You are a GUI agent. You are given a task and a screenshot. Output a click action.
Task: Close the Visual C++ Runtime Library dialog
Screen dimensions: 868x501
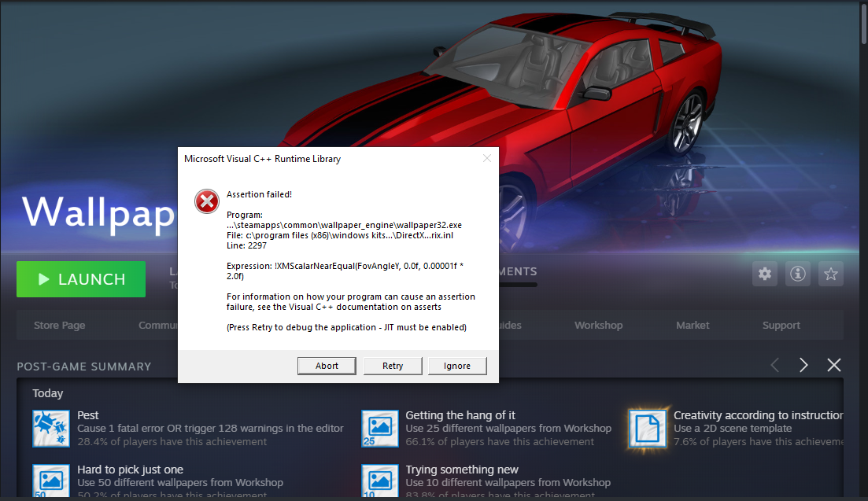(x=486, y=158)
